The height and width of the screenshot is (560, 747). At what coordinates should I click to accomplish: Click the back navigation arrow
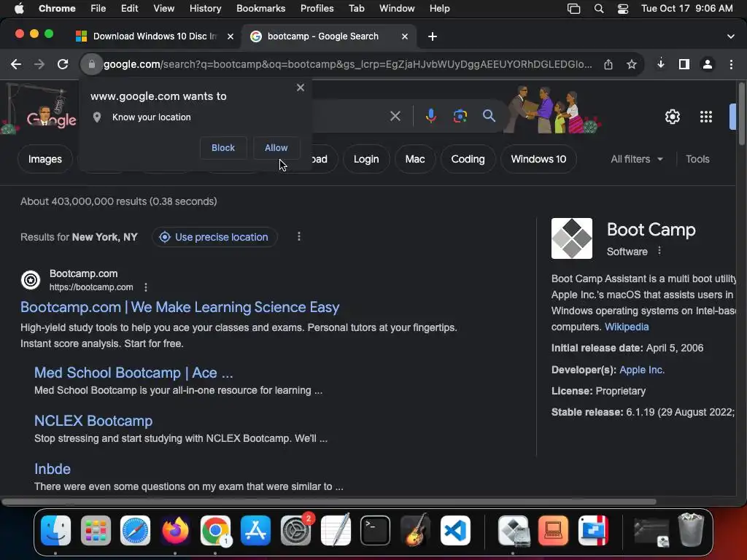coord(16,64)
